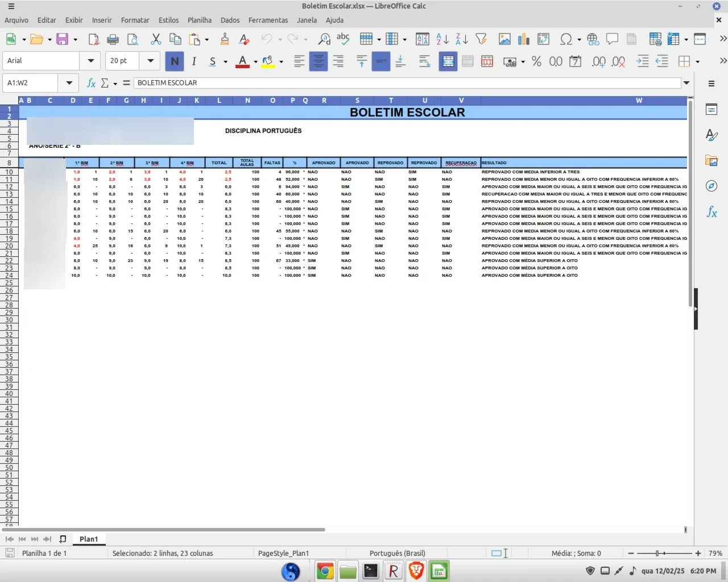Image resolution: width=728 pixels, height=582 pixels.
Task: Click the Insert Chart icon
Action: point(524,39)
